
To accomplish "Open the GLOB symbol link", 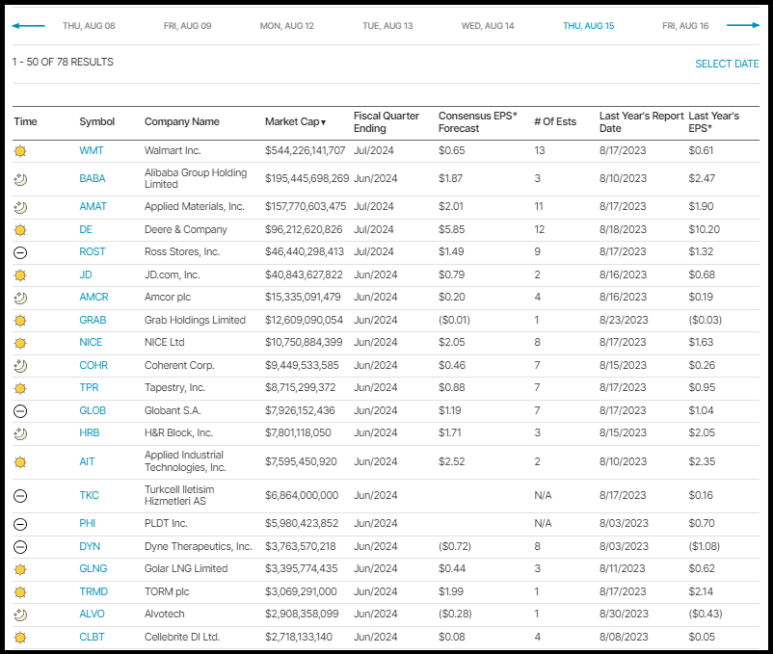I will coord(93,411).
